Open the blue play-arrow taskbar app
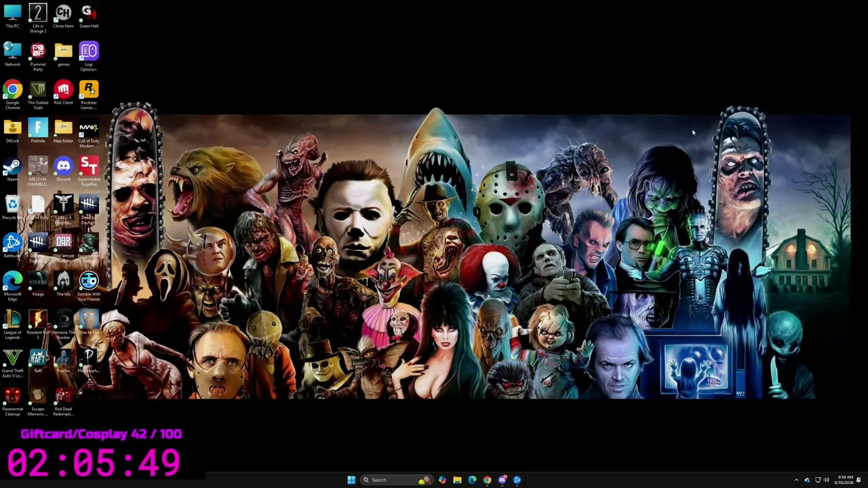 517,480
